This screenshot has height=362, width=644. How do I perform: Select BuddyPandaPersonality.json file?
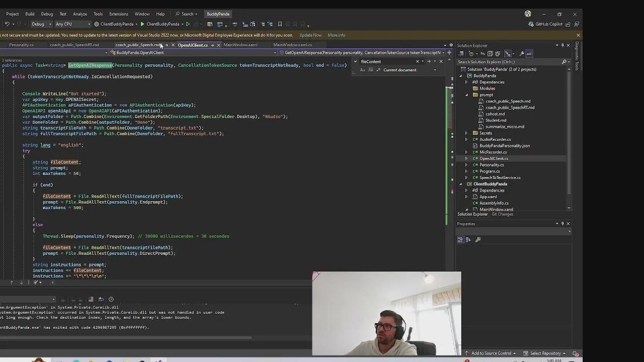click(x=504, y=146)
